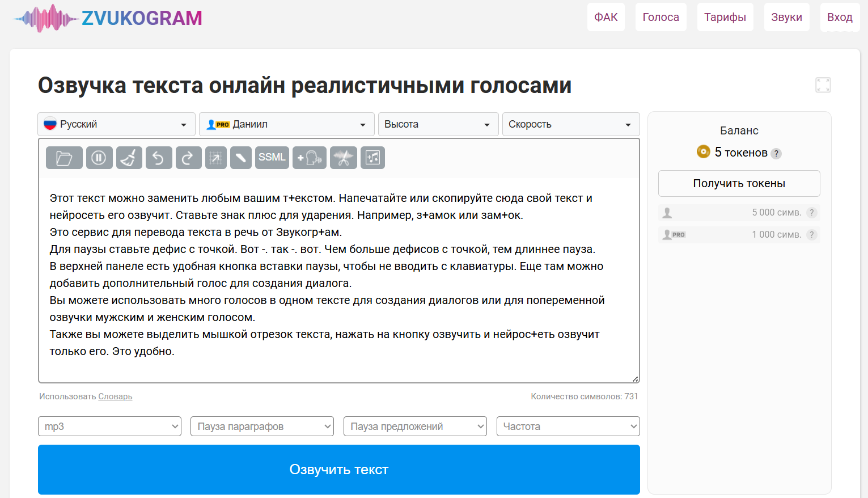The image size is (868, 498).
Task: Change output format from mp3
Action: (x=109, y=426)
